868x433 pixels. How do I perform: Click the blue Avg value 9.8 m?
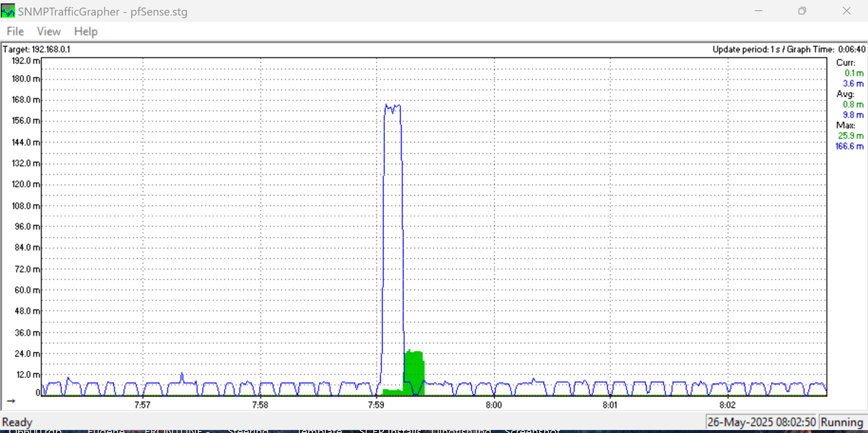(x=853, y=115)
